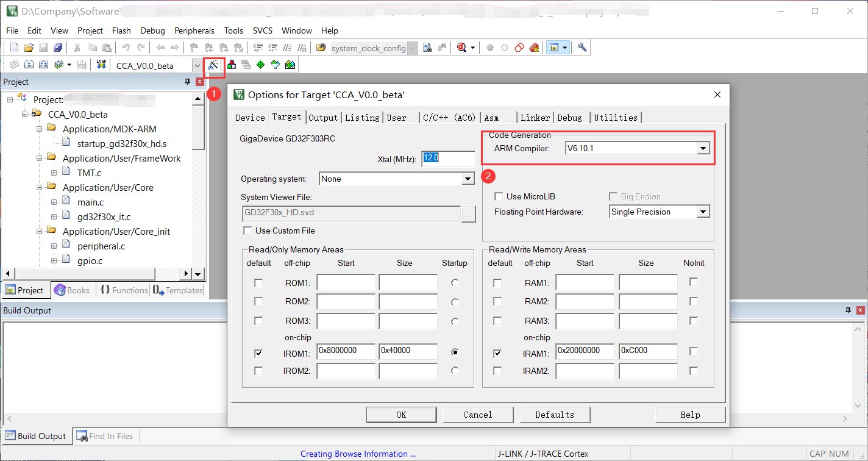Click the Save All icon
This screenshot has width=868, height=461.
[58, 48]
